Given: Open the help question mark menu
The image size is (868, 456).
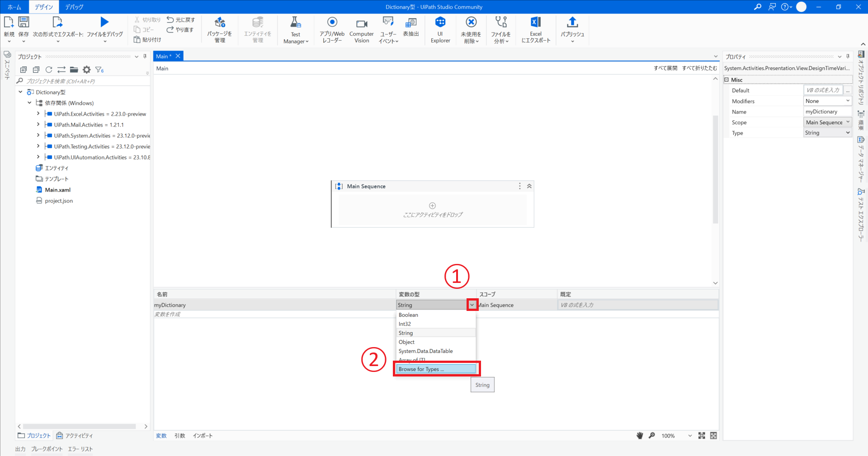Looking at the screenshot, I should pos(787,7).
